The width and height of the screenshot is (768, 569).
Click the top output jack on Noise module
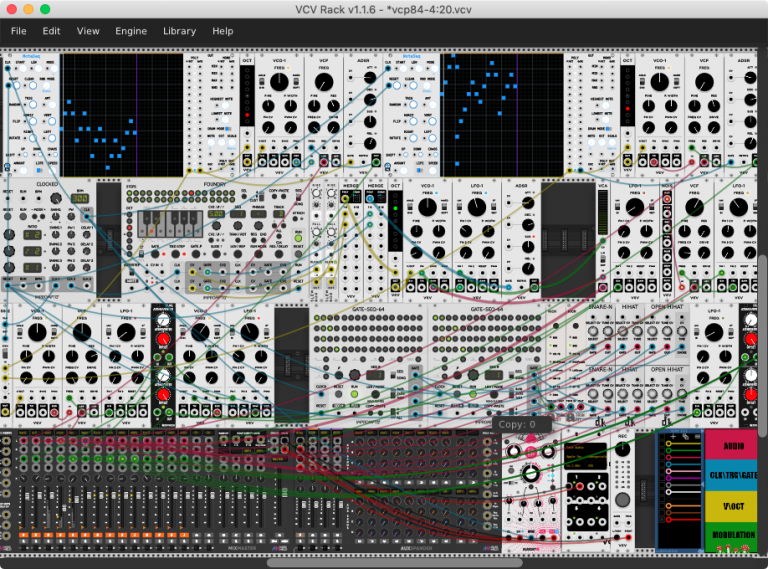[x=667, y=200]
